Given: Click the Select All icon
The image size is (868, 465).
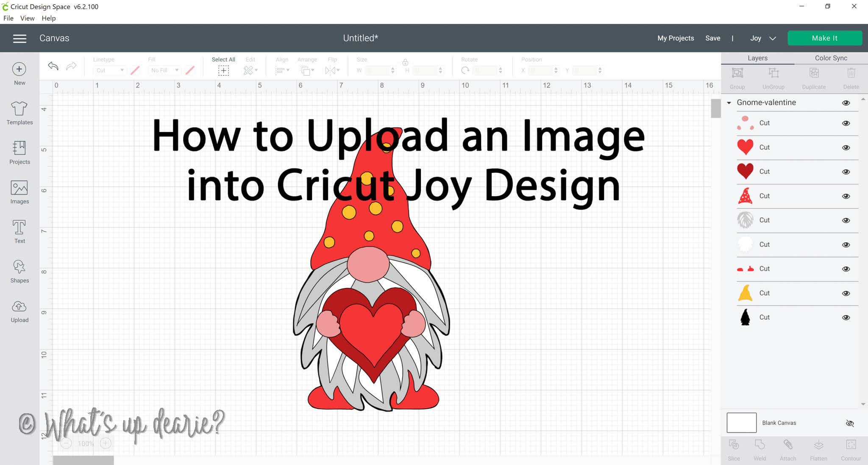Looking at the screenshot, I should (223, 70).
